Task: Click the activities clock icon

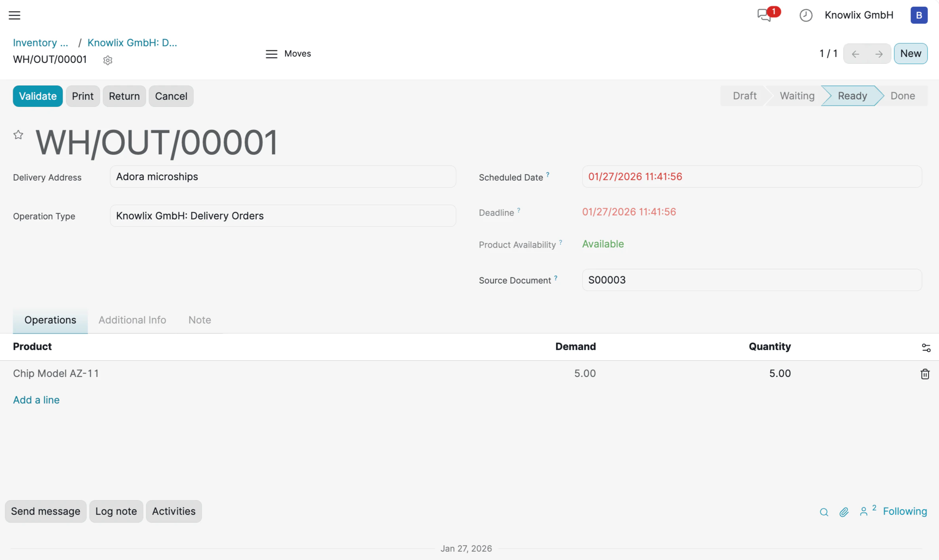Action: (805, 15)
